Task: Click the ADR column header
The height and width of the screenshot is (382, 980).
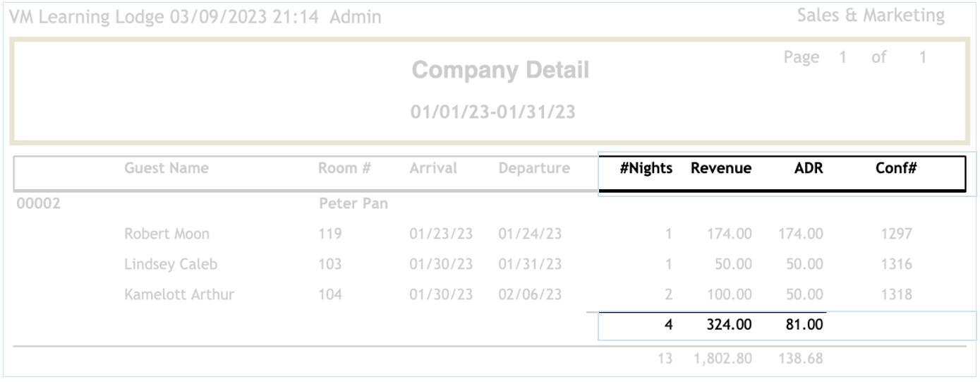Action: pyautogui.click(x=802, y=169)
